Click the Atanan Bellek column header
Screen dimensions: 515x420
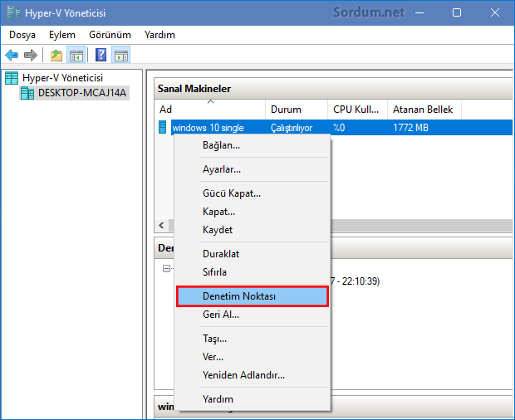click(x=424, y=110)
